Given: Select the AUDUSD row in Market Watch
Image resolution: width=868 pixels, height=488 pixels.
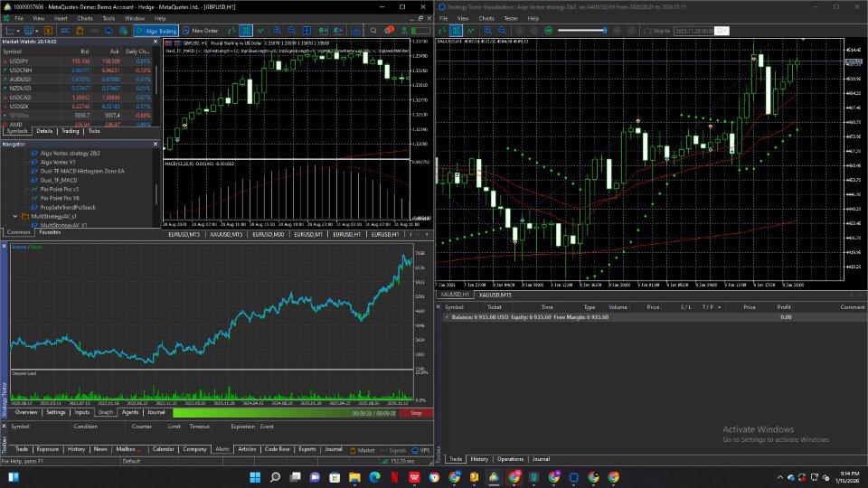Looking at the screenshot, I should pos(78,80).
